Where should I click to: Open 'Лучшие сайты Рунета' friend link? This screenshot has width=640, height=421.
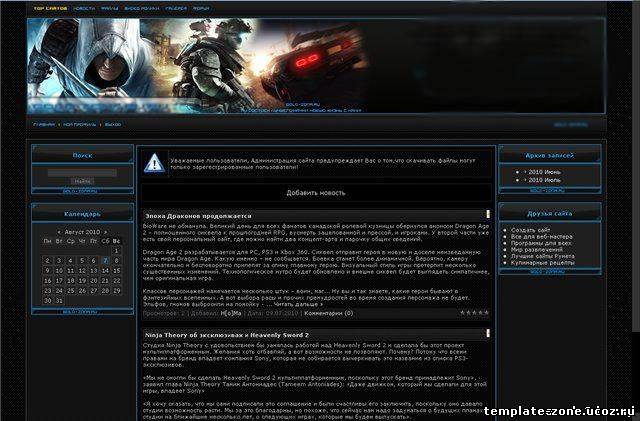[x=542, y=256]
